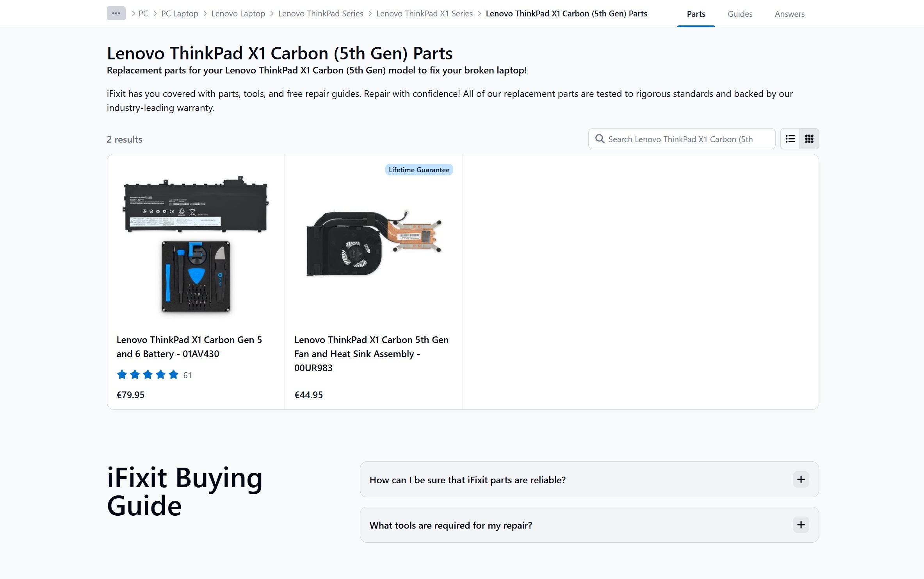Click the battery product image
This screenshot has height=579, width=924.
click(196, 244)
